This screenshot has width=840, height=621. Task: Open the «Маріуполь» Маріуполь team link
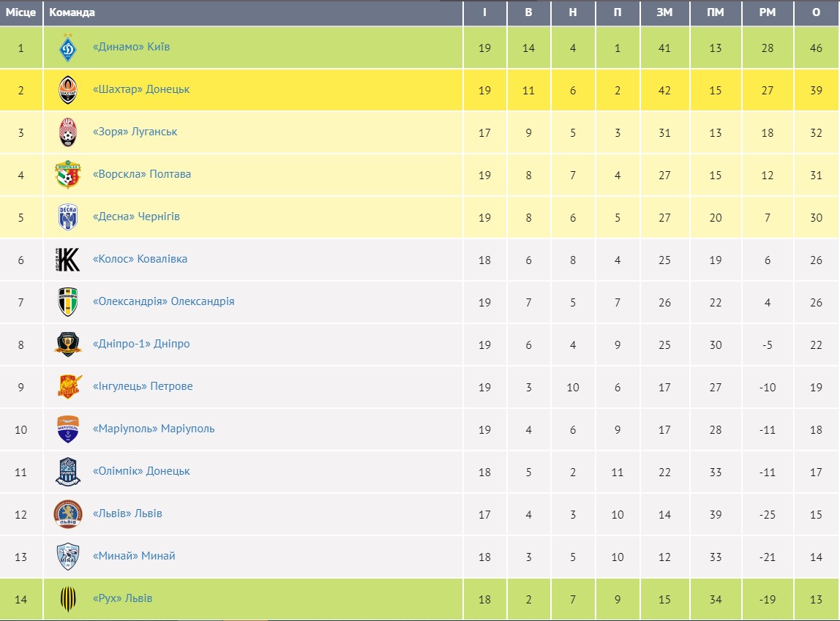pyautogui.click(x=154, y=429)
